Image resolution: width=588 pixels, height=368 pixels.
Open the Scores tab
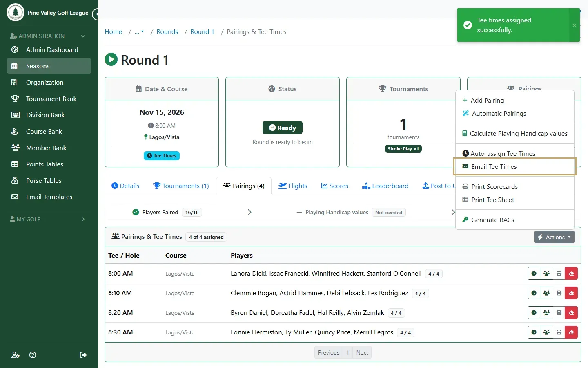pos(334,186)
